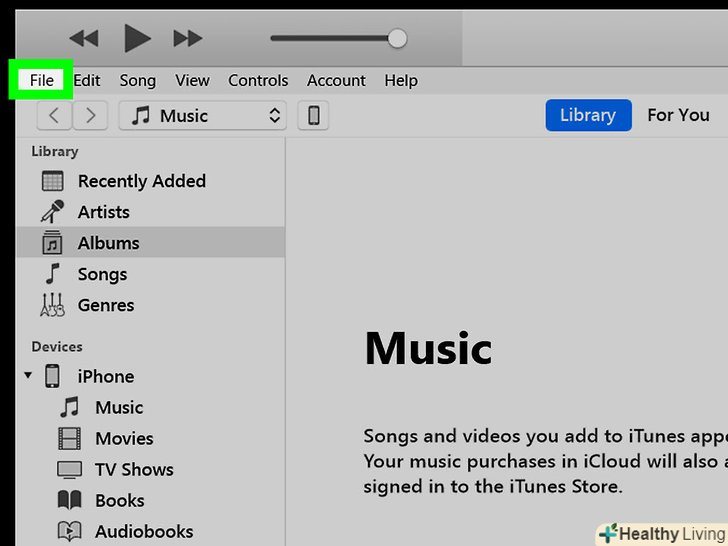
Task: Click the Recently Added grid icon
Action: click(52, 181)
